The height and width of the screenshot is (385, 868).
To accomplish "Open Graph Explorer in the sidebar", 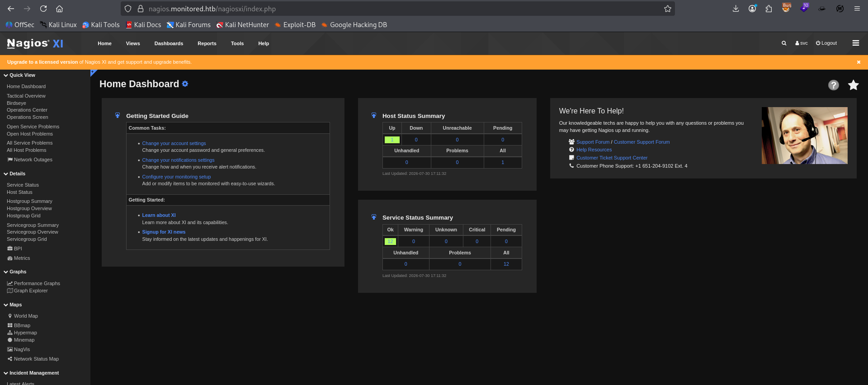I will coord(27,291).
